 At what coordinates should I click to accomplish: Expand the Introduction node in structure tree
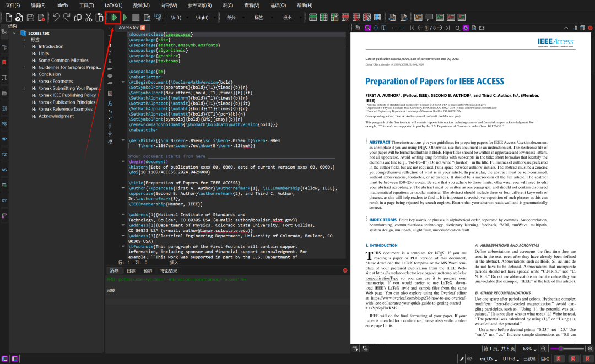[x=25, y=47]
